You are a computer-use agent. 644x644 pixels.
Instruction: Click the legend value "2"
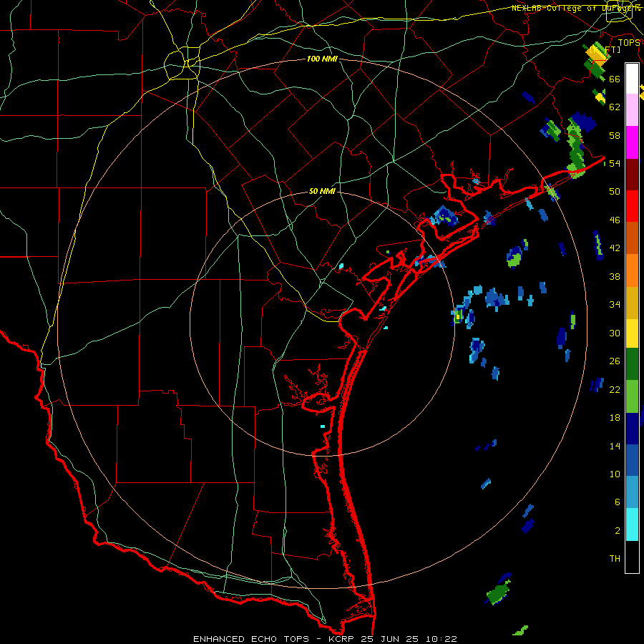pos(618,531)
